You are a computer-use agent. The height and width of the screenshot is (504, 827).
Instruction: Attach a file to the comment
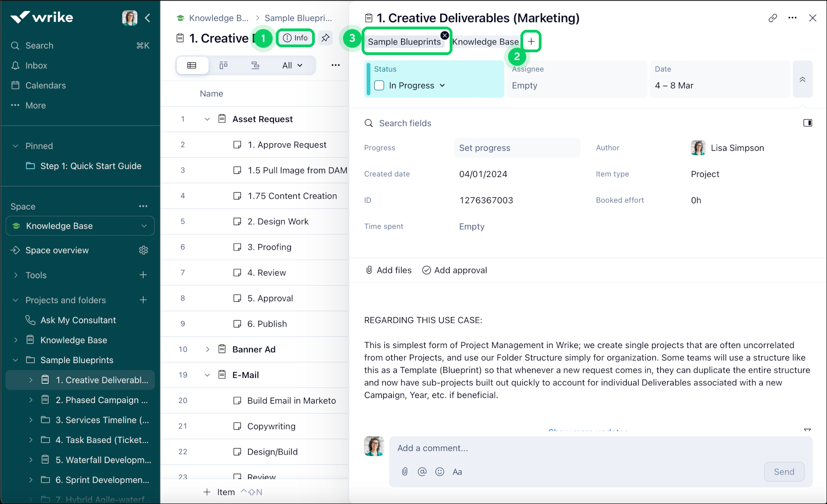coord(405,471)
